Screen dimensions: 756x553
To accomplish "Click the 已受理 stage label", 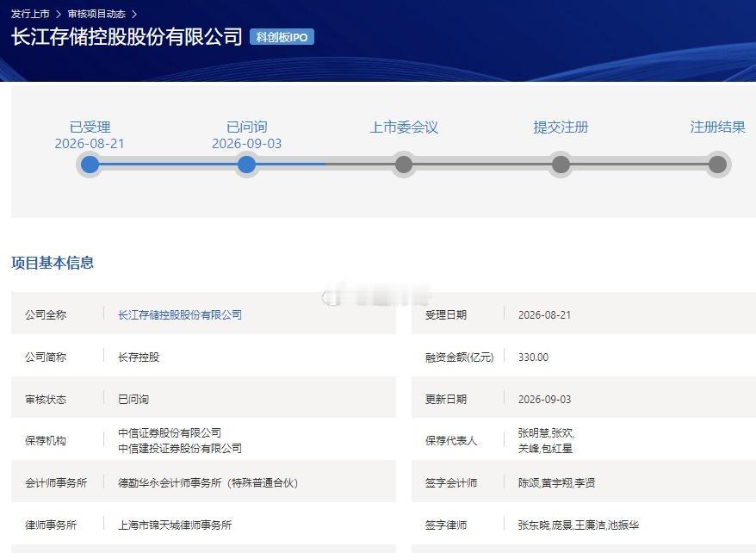I will click(90, 127).
